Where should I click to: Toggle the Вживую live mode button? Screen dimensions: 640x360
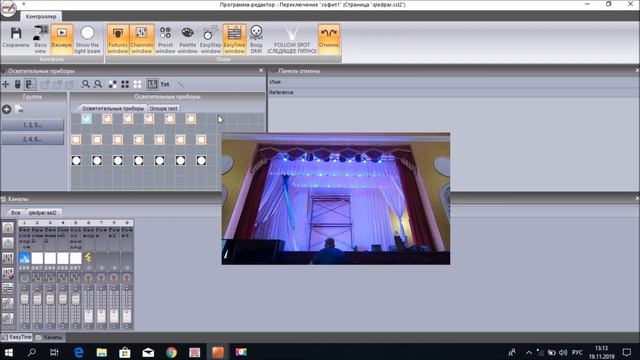pyautogui.click(x=62, y=39)
